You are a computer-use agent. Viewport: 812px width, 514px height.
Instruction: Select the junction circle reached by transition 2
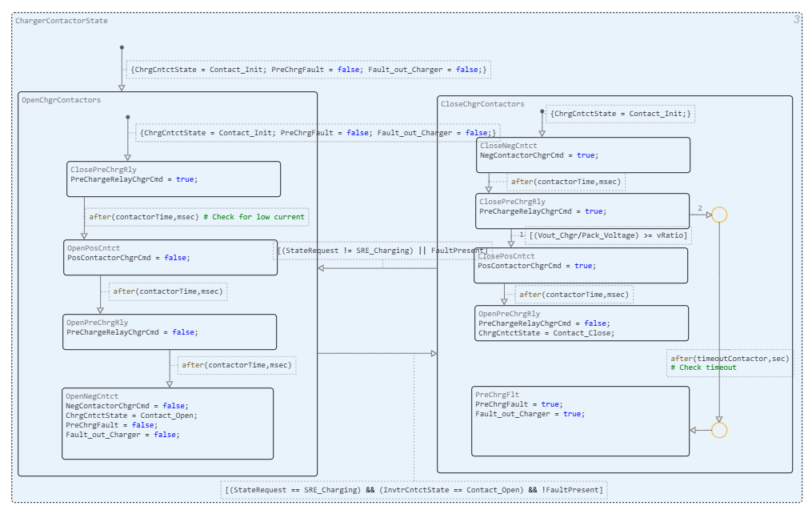(x=719, y=215)
